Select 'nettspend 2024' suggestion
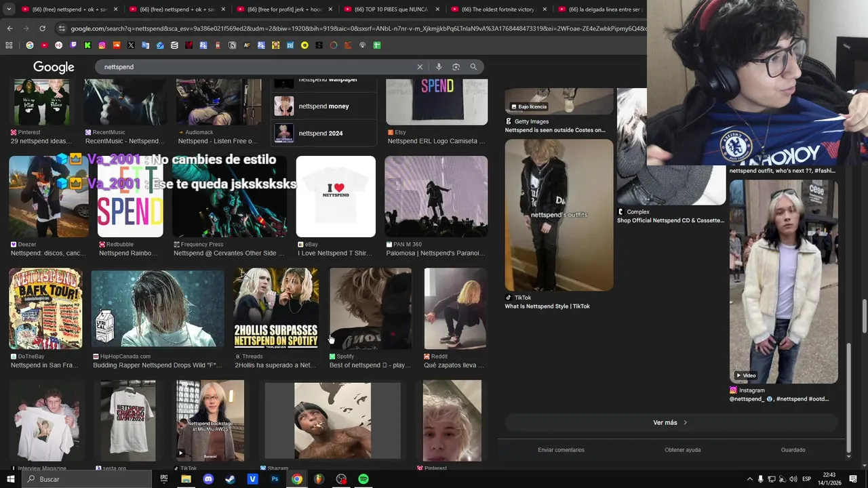 (x=324, y=134)
